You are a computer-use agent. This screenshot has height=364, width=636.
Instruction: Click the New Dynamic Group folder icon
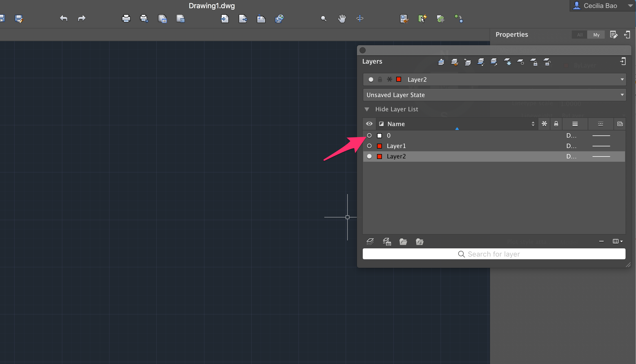(x=420, y=241)
